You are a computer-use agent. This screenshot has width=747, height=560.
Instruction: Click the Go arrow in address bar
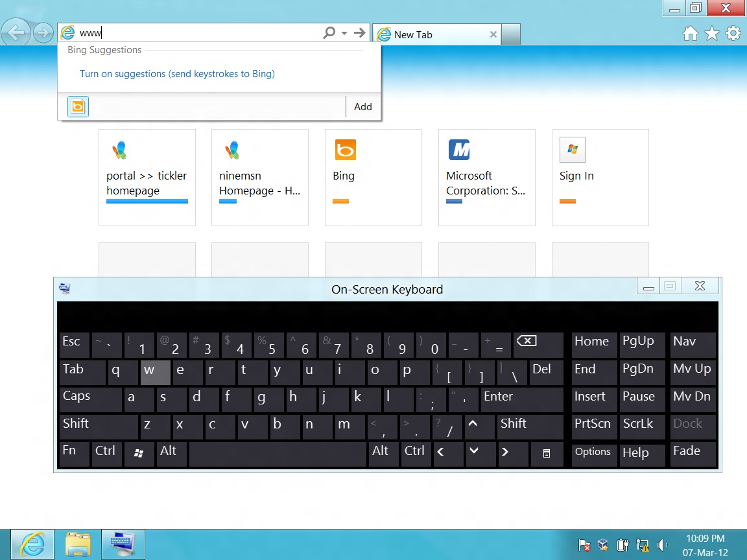(360, 33)
